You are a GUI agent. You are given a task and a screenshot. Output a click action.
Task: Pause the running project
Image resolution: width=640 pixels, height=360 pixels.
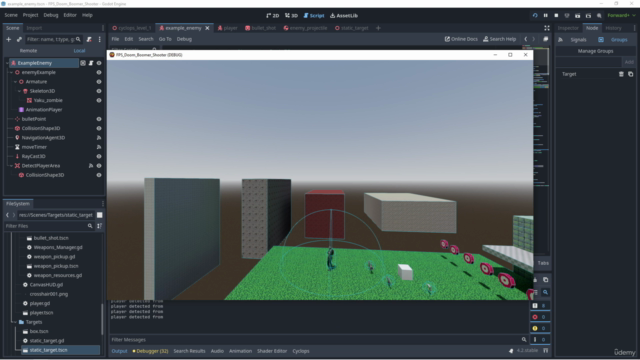tap(546, 16)
